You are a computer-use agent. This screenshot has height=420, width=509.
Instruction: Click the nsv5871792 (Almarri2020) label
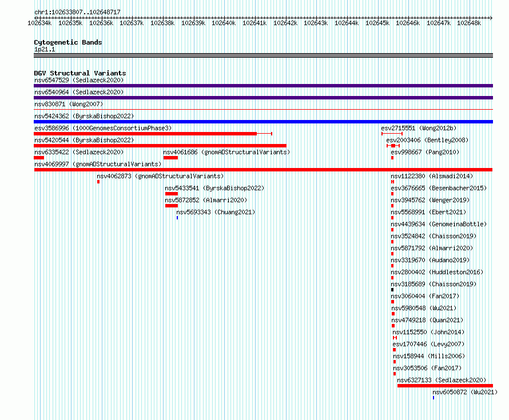pos(432,248)
